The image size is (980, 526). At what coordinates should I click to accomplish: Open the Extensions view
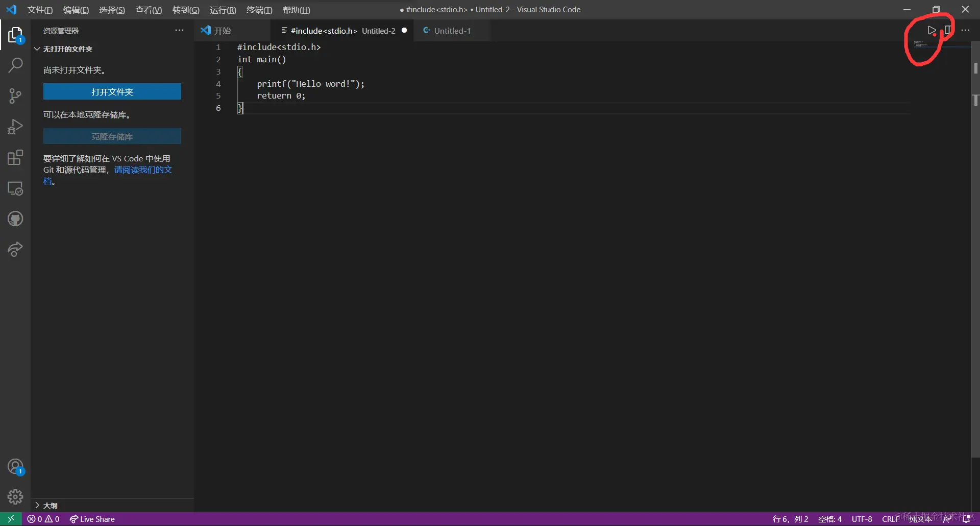[15, 157]
